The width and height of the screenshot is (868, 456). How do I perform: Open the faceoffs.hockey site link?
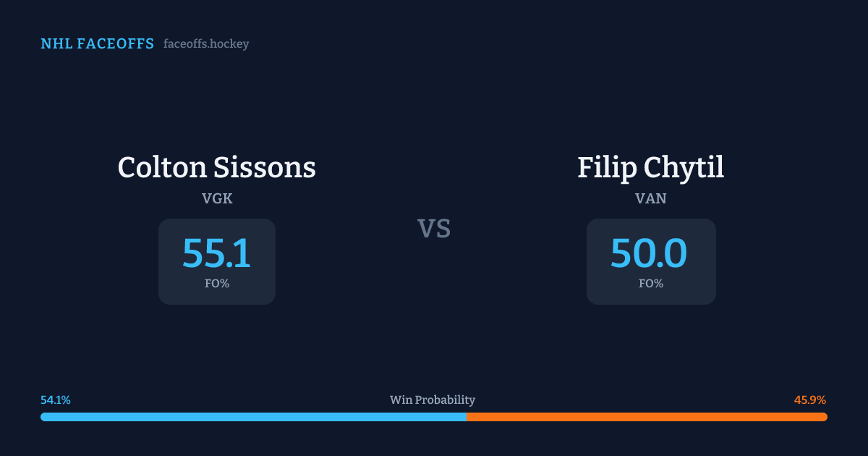pyautogui.click(x=206, y=44)
